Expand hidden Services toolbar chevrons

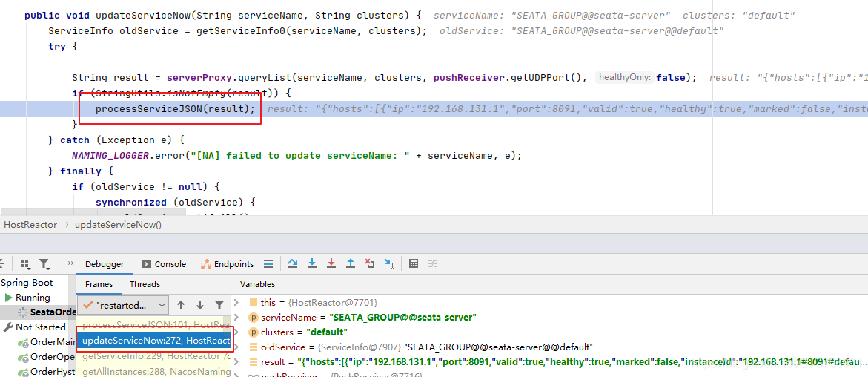(70, 263)
